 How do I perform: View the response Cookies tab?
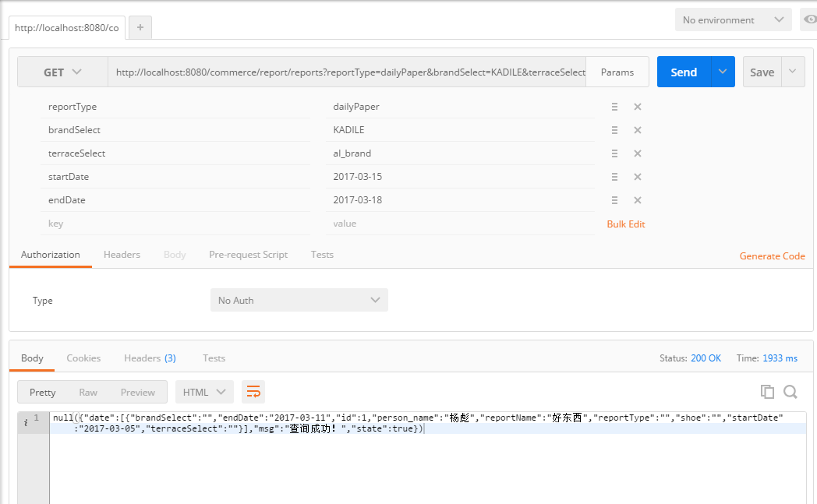[83, 358]
